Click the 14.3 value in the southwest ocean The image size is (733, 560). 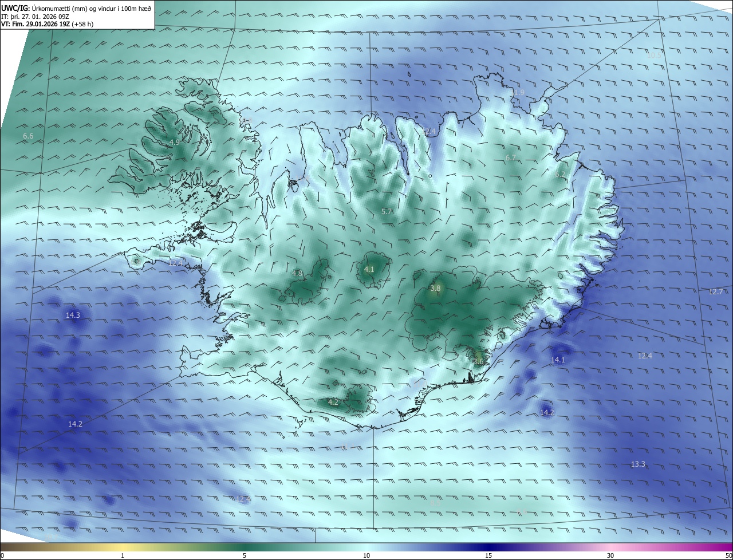[73, 316]
